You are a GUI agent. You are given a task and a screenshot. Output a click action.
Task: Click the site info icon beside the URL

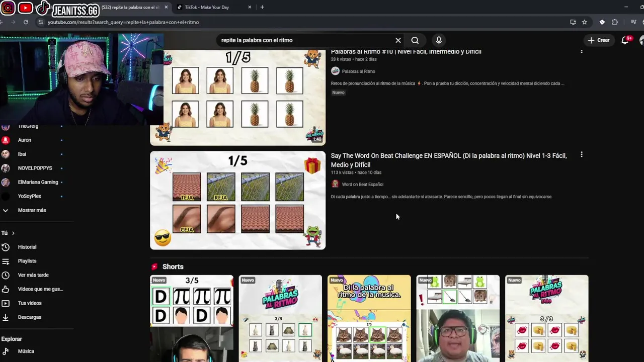[x=41, y=22]
